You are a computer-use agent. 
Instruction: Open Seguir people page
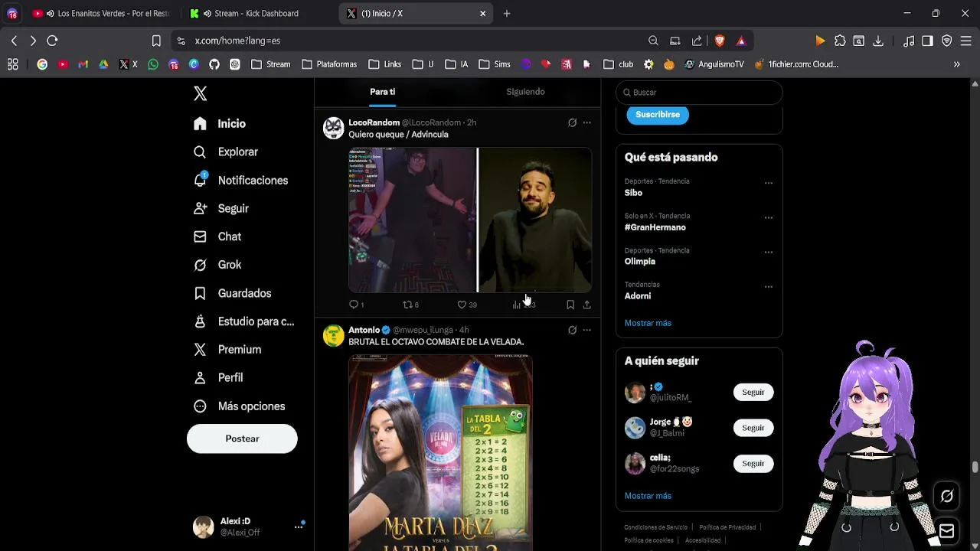click(221, 208)
